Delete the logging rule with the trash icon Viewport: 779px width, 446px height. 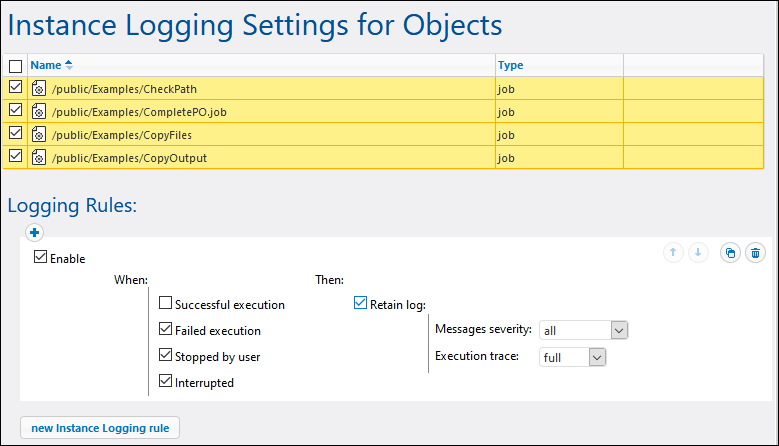pos(756,253)
